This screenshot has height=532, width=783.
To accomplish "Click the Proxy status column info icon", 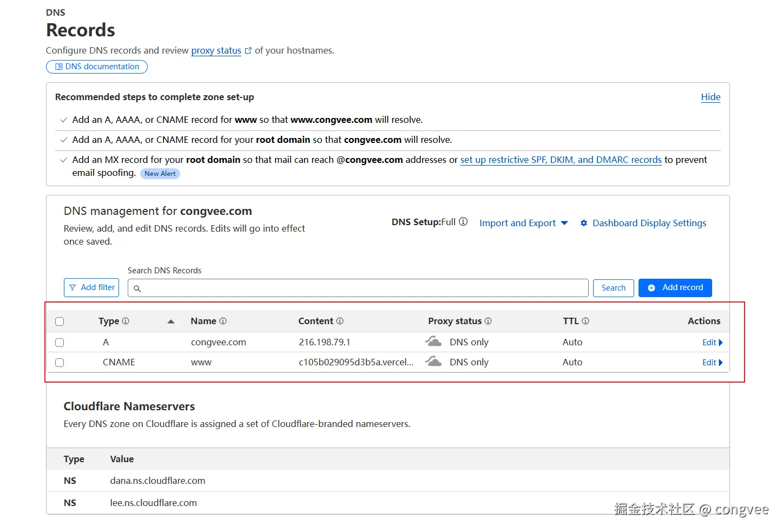I will [x=488, y=321].
